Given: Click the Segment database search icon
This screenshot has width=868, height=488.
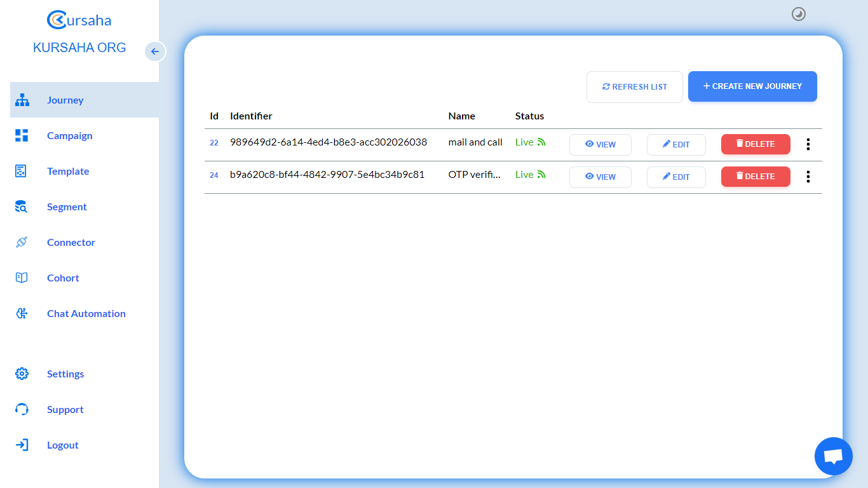Looking at the screenshot, I should (x=21, y=207).
